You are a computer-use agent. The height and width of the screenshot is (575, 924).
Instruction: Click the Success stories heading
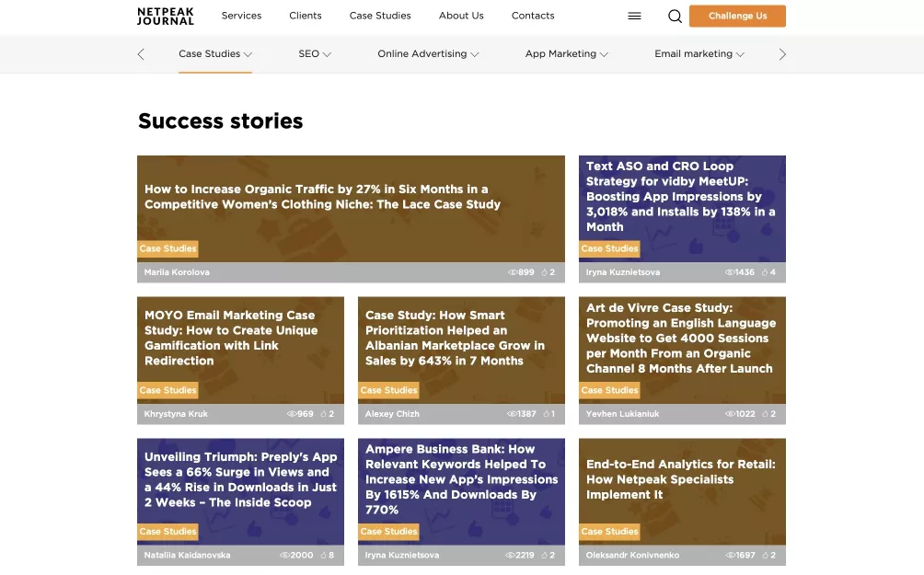point(220,121)
